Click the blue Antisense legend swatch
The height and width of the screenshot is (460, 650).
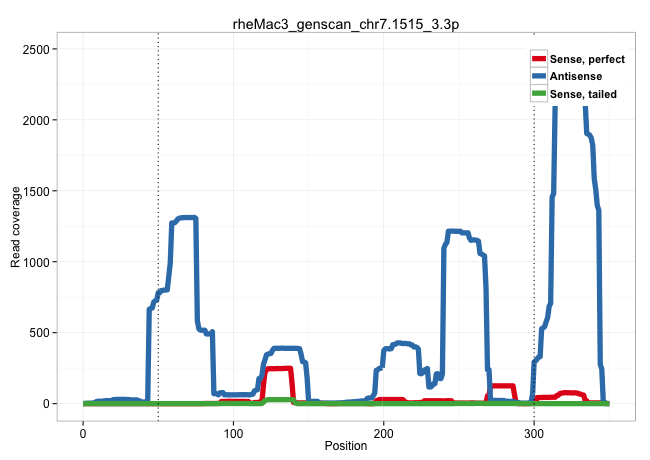pyautogui.click(x=539, y=76)
